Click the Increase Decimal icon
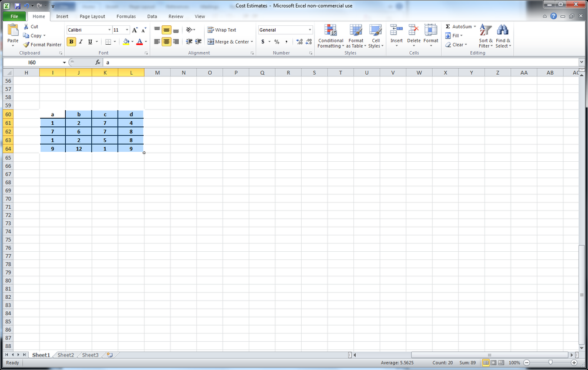This screenshot has width=588, height=370. (299, 42)
